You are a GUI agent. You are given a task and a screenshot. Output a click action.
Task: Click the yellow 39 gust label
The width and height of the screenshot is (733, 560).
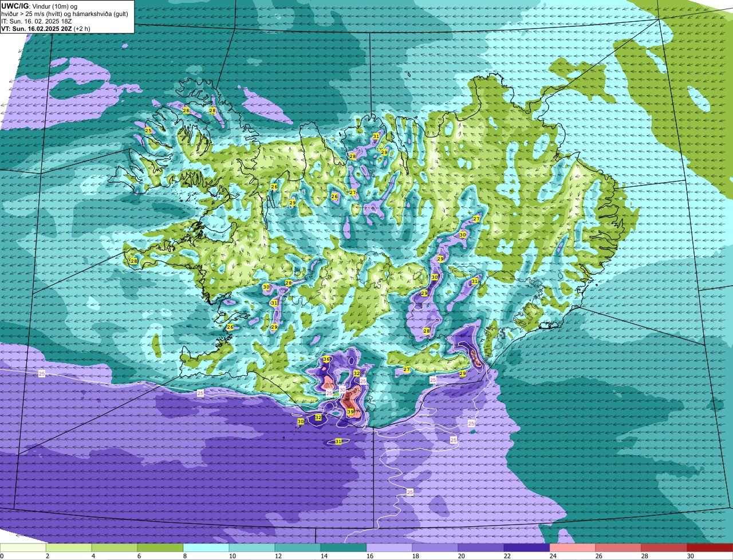click(x=350, y=412)
